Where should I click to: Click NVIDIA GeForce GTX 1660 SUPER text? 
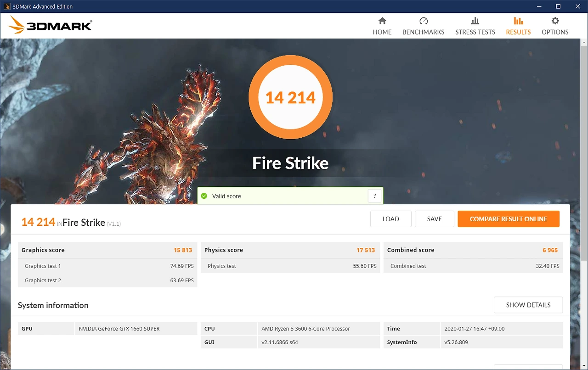tap(119, 329)
